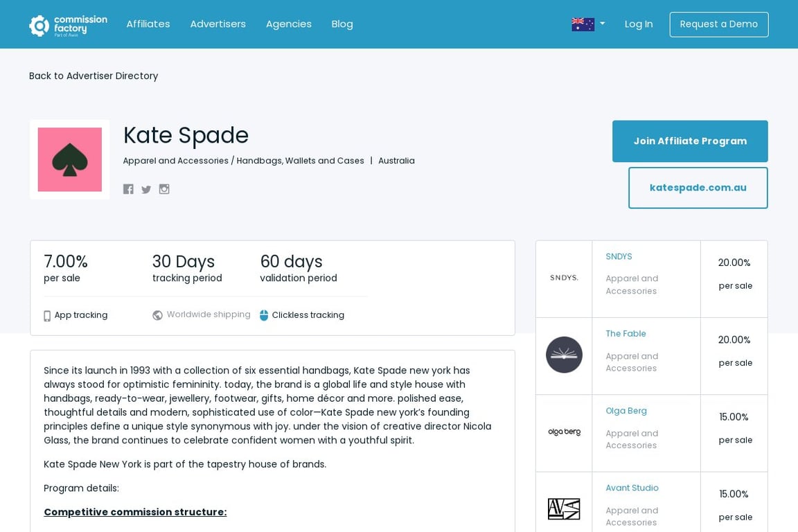The image size is (798, 532).
Task: Go Back to Advertiser Directory
Action: (94, 76)
